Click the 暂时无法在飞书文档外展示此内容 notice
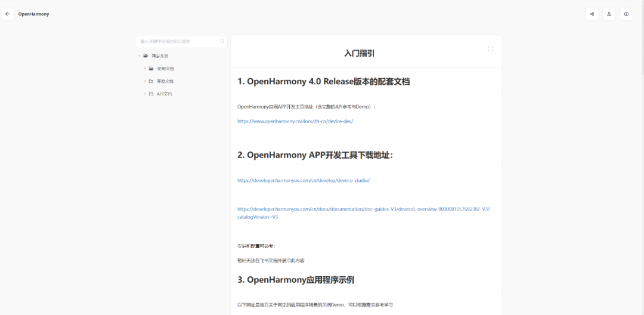 coord(271,260)
